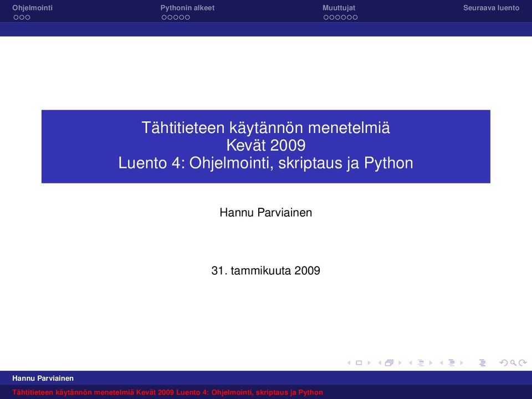Select sixth slide dot under Muuttujat
The height and width of the screenshot is (399, 532).
(355, 17)
